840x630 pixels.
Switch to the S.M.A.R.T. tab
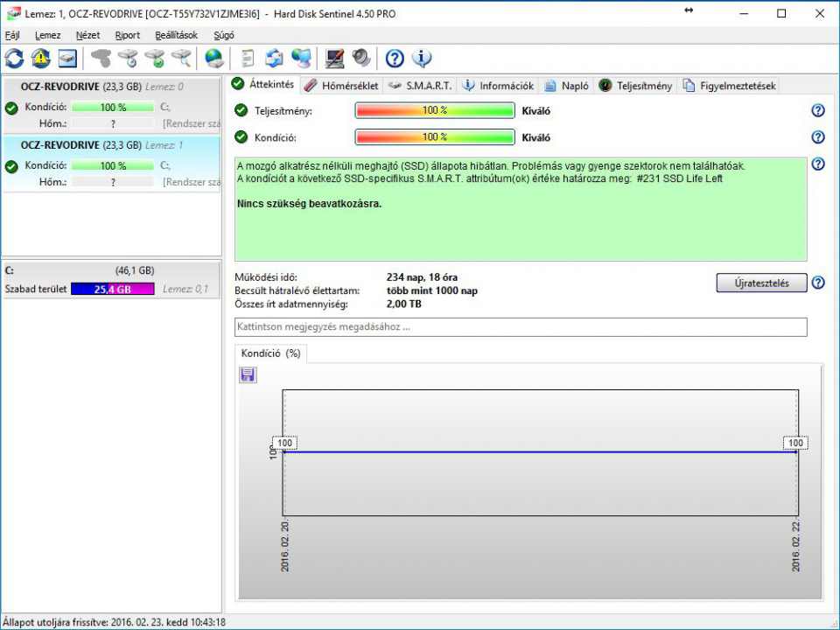[x=420, y=86]
